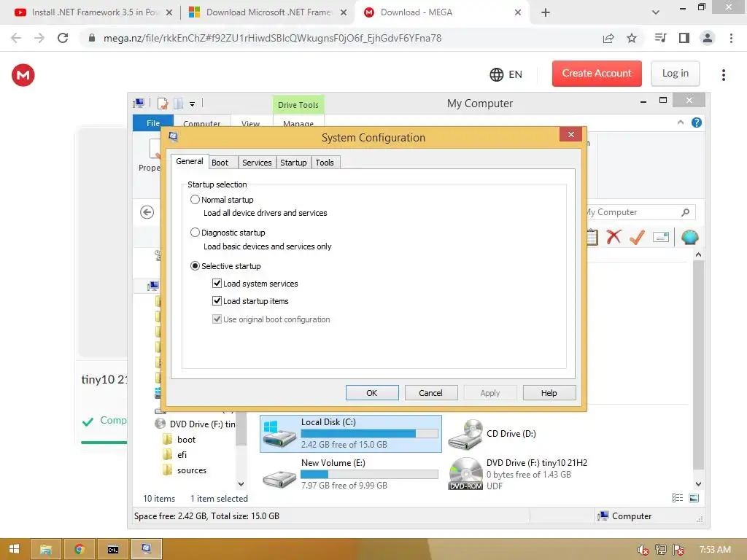Click the globe shell icon in My Computer toolbar
Screen dimensions: 747x560
coord(689,237)
